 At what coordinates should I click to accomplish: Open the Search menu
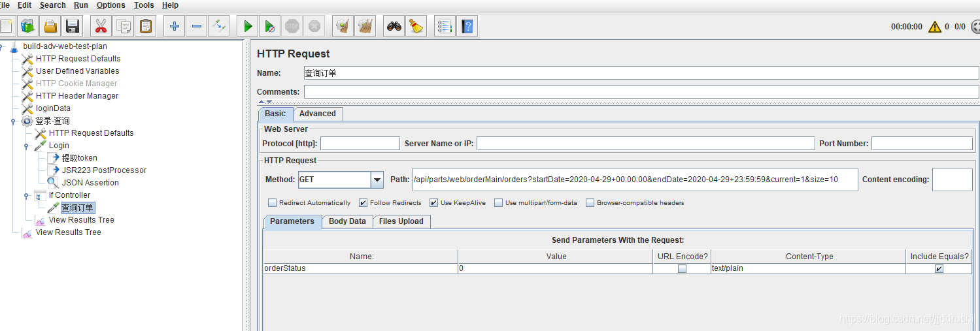(52, 5)
